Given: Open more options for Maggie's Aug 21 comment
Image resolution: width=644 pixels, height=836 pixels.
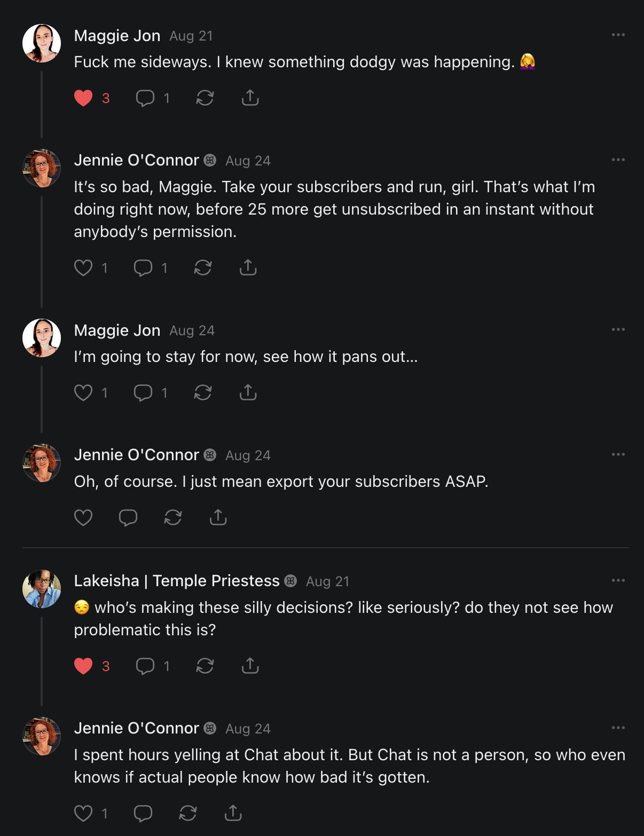Looking at the screenshot, I should coord(618,35).
